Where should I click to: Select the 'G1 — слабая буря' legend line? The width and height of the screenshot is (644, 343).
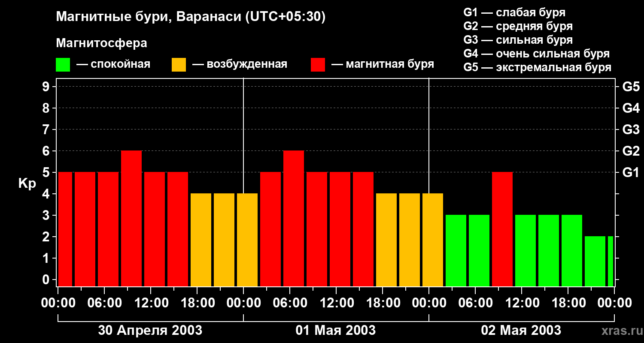click(x=514, y=12)
